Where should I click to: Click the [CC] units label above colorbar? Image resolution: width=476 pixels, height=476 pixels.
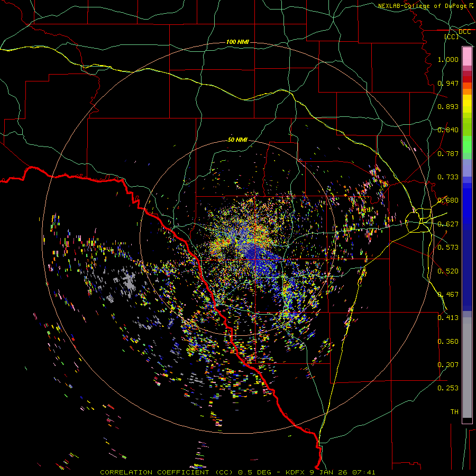(452, 36)
